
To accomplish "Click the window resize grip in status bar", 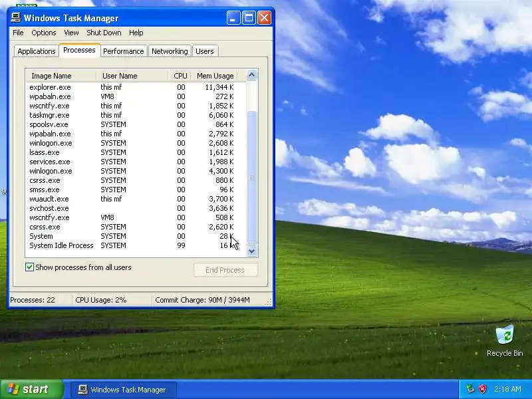I will tap(269, 303).
